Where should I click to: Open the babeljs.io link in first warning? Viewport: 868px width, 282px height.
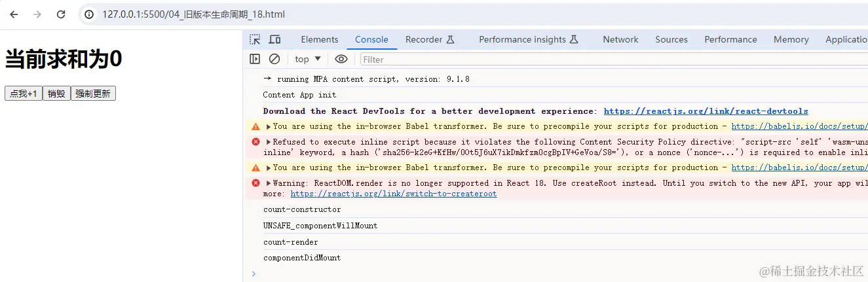tap(799, 127)
